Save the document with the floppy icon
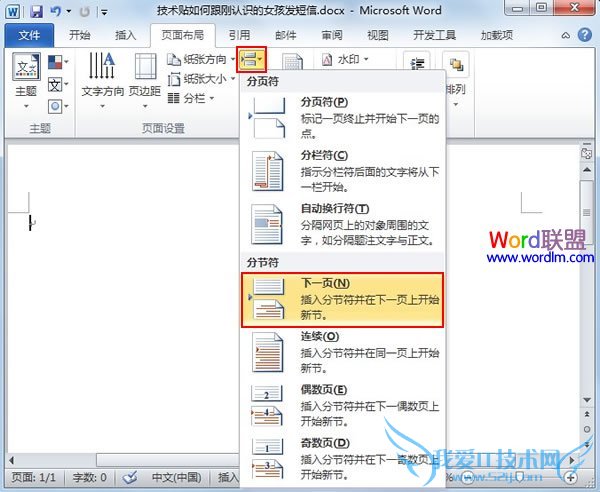The image size is (600, 492). pyautogui.click(x=36, y=11)
